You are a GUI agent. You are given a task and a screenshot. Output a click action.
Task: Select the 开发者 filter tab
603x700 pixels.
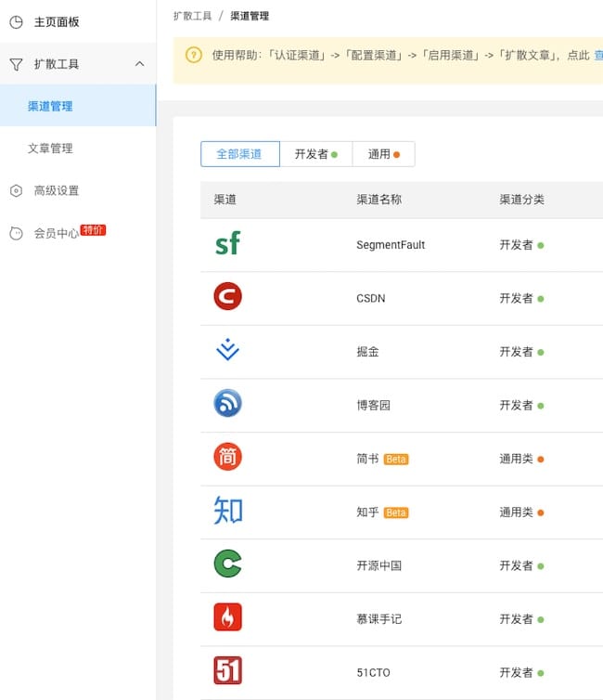tap(315, 154)
